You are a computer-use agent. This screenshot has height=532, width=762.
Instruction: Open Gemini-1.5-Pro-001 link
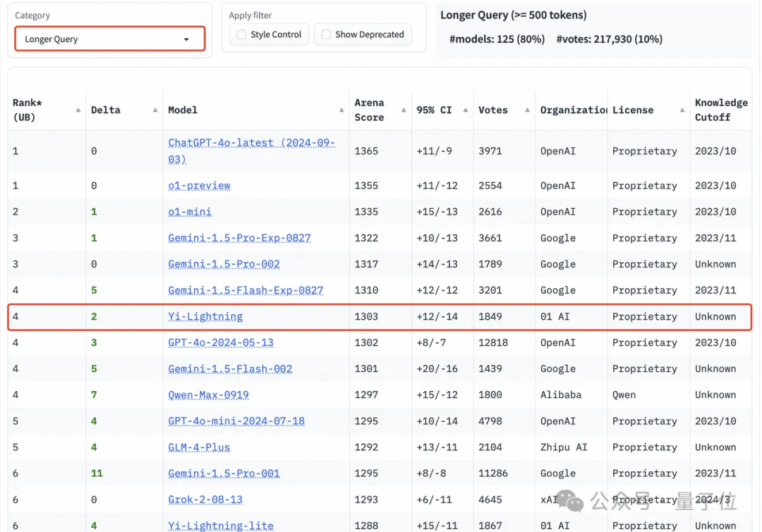tap(224, 473)
